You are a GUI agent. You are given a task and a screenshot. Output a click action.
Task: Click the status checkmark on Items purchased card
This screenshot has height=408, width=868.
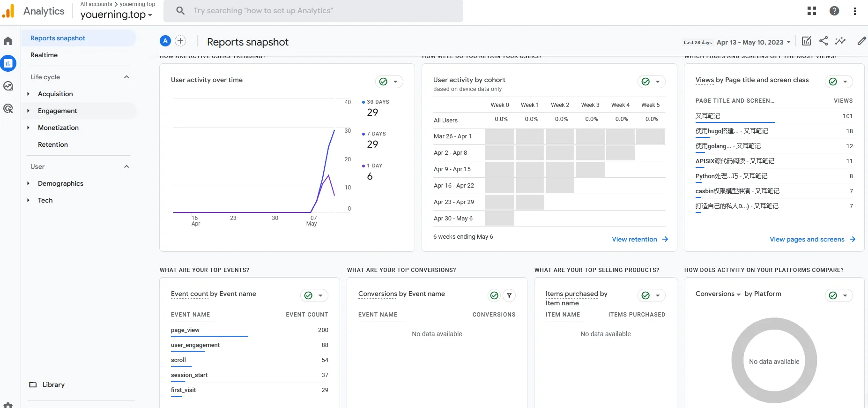tap(645, 295)
